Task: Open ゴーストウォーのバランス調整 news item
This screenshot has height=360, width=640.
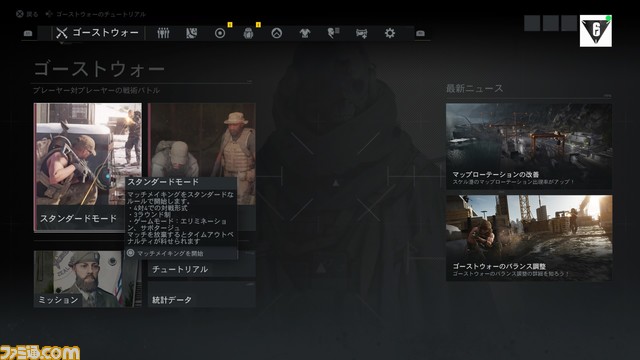Action: (529, 238)
